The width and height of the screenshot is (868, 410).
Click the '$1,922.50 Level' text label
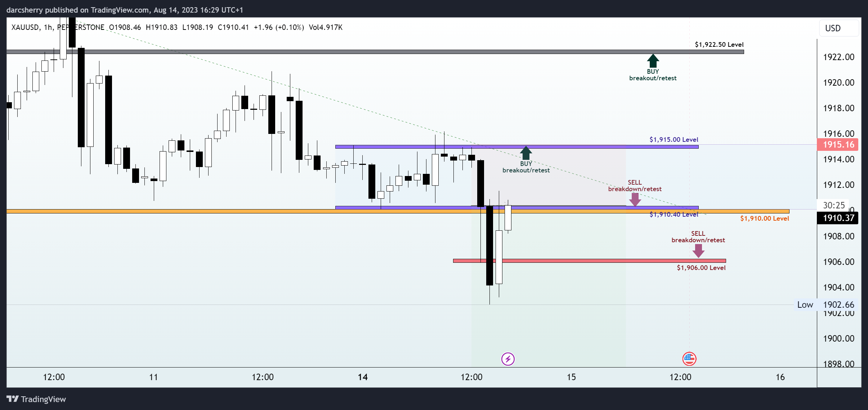tap(719, 45)
